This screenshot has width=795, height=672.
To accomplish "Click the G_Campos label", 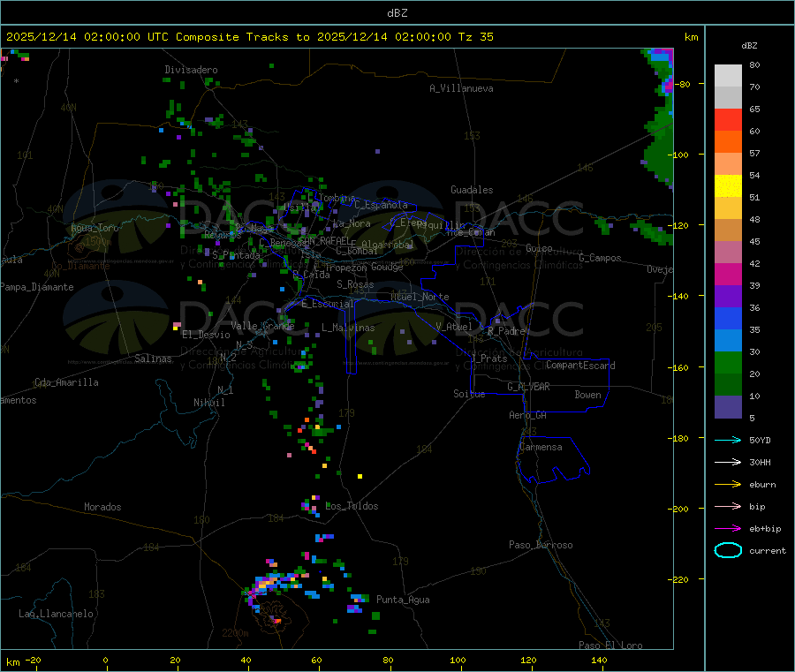I will 601,258.
